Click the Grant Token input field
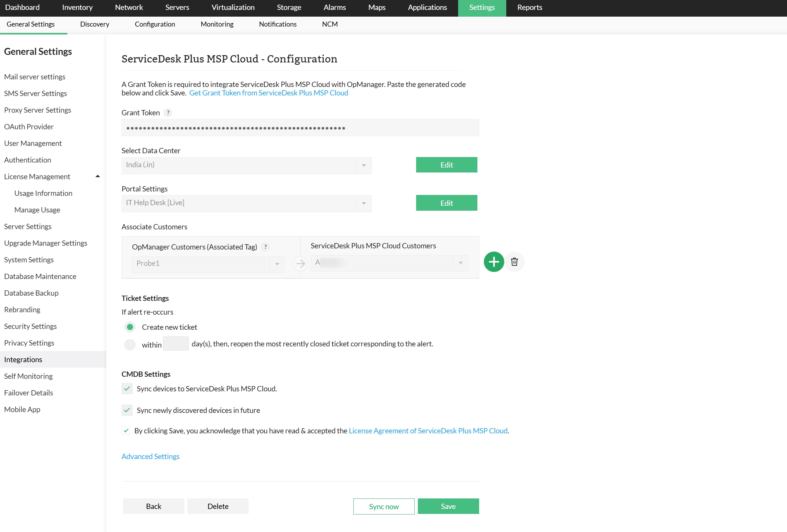The image size is (787, 532). pyautogui.click(x=300, y=128)
